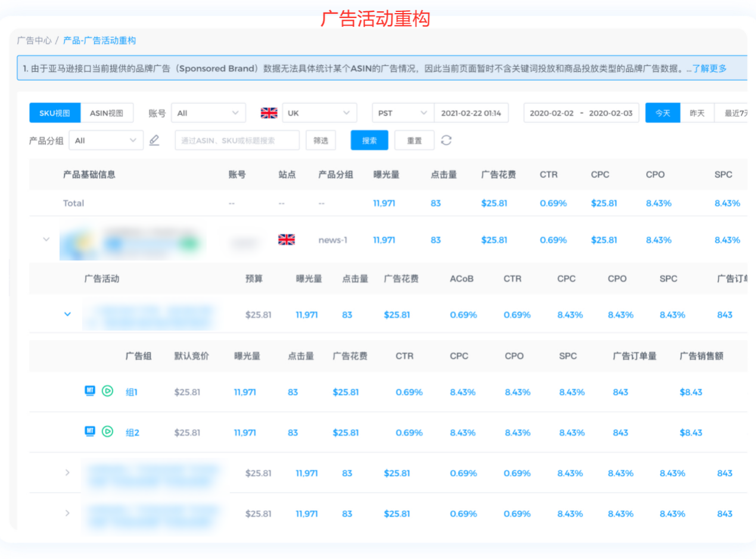756x559 pixels.
Task: Switch to ASIN视图 view
Action: [x=107, y=113]
